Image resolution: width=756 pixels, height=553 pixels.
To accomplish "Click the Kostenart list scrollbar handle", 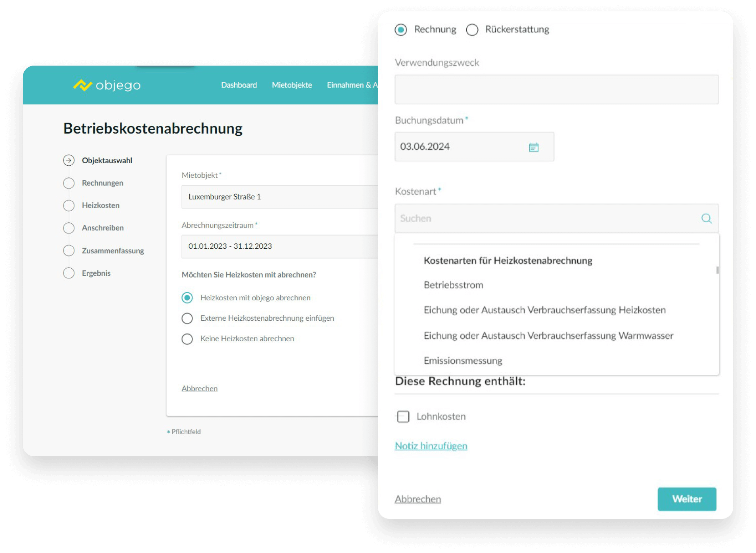I will coord(717,270).
